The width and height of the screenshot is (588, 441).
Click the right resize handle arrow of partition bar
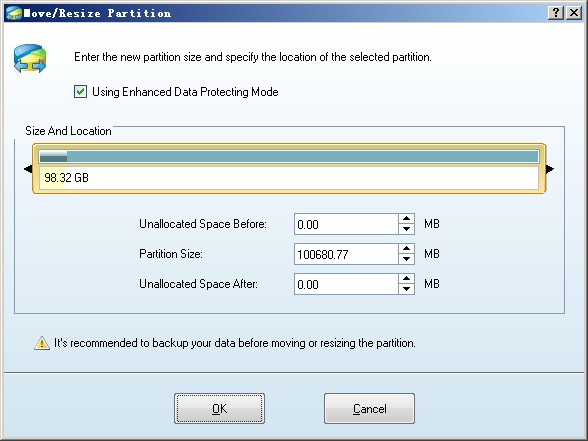[550, 169]
